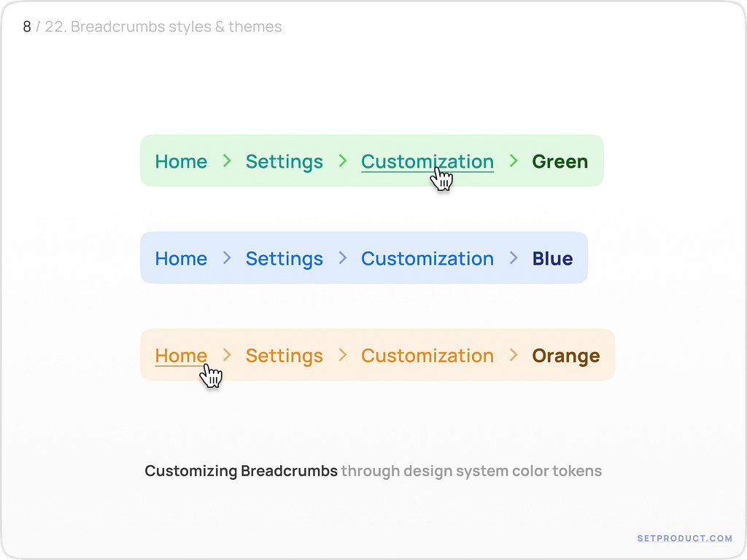Select Customization in the blue breadcrumb

point(427,258)
